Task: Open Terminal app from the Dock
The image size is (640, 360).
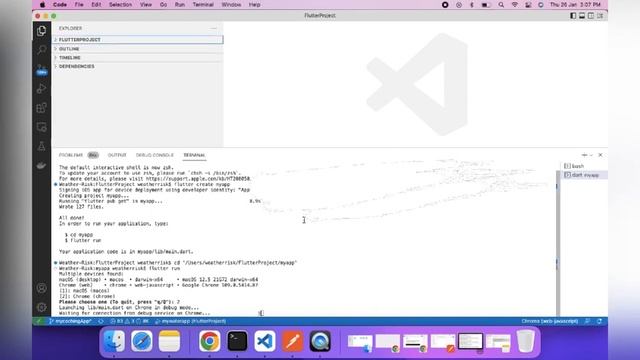Action: tap(237, 341)
